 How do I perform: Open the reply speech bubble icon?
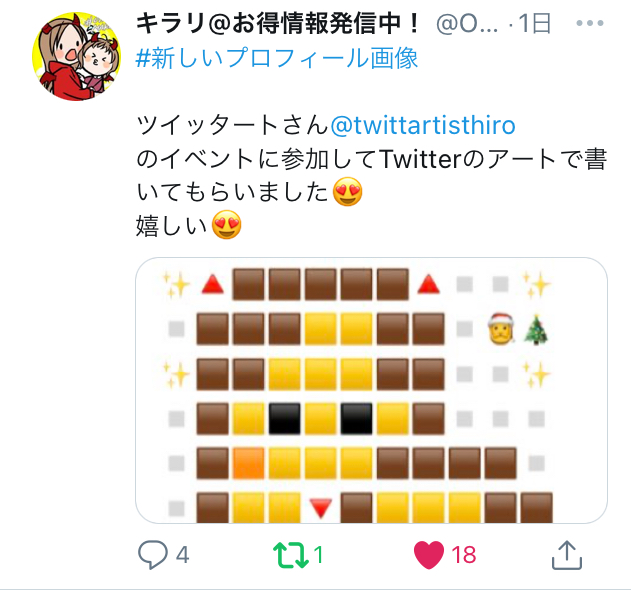pyautogui.click(x=153, y=555)
